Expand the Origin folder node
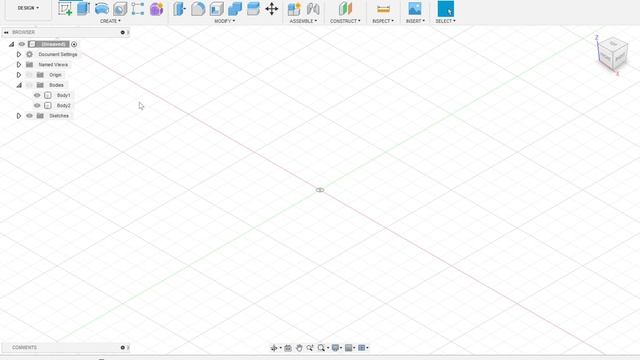The width and height of the screenshot is (640, 360). [x=19, y=75]
